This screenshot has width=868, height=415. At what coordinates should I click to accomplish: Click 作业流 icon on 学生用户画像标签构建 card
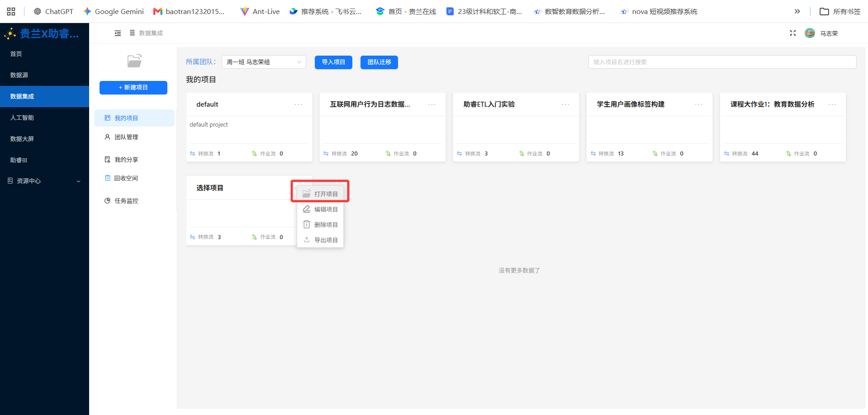pyautogui.click(x=655, y=154)
